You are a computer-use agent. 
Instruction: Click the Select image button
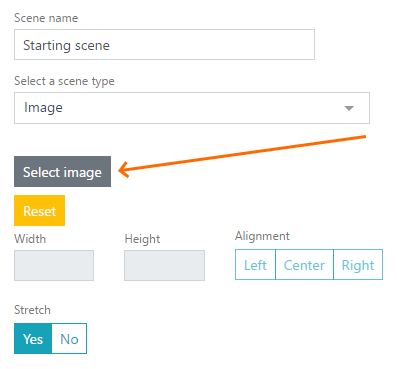click(x=62, y=172)
